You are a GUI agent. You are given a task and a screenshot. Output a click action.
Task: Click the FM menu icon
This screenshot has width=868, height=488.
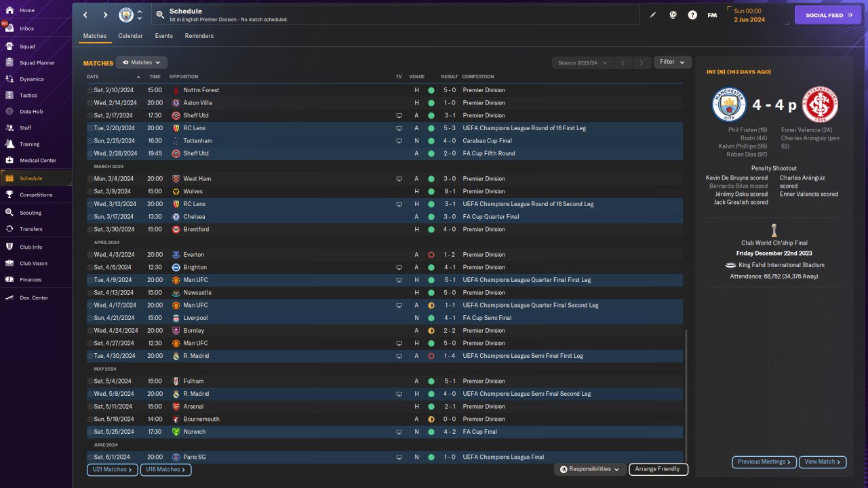[712, 15]
